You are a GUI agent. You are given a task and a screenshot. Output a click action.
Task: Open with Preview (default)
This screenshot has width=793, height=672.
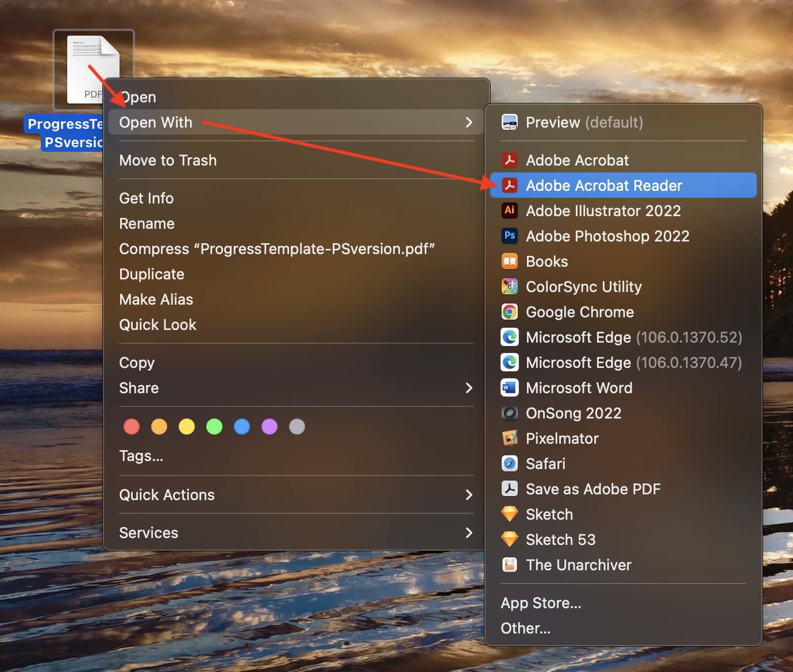coord(623,122)
